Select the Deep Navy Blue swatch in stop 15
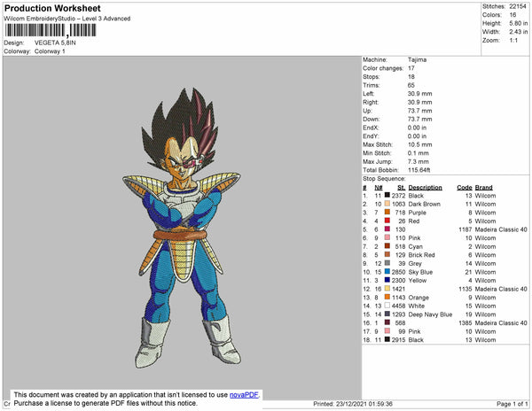 (387, 314)
